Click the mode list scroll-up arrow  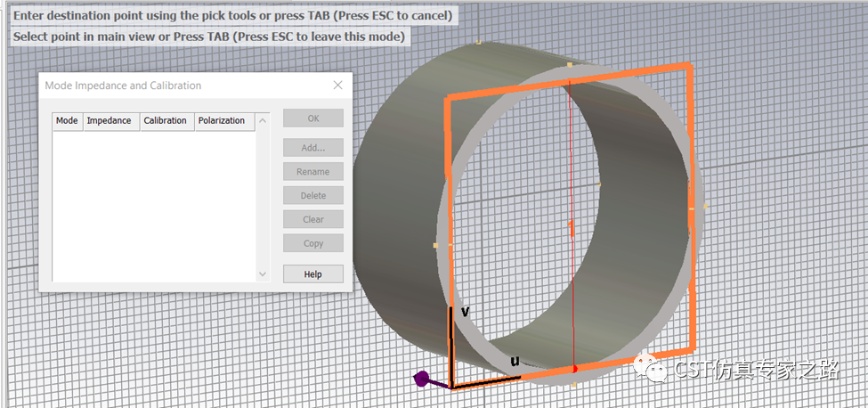click(x=263, y=120)
